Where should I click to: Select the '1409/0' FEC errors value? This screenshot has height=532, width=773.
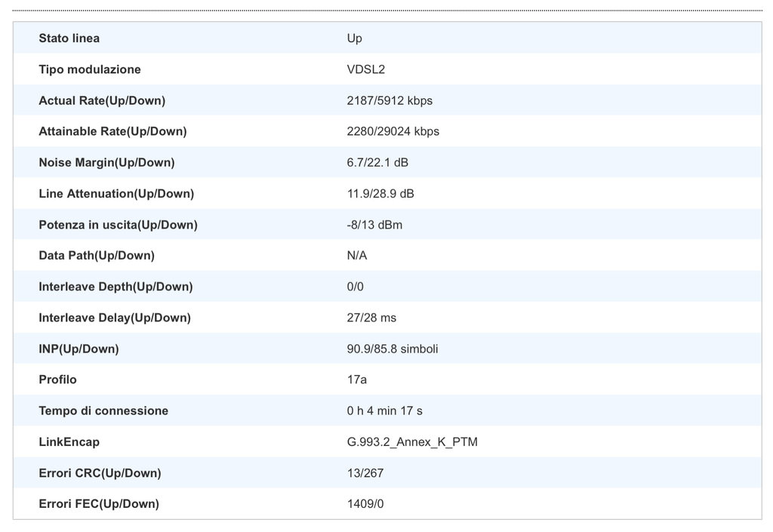pyautogui.click(x=365, y=504)
